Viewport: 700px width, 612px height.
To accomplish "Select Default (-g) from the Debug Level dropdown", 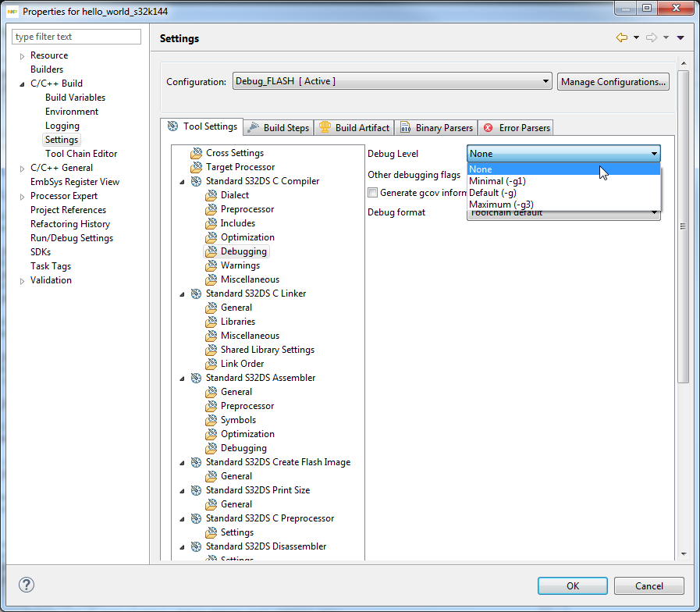I will (493, 193).
